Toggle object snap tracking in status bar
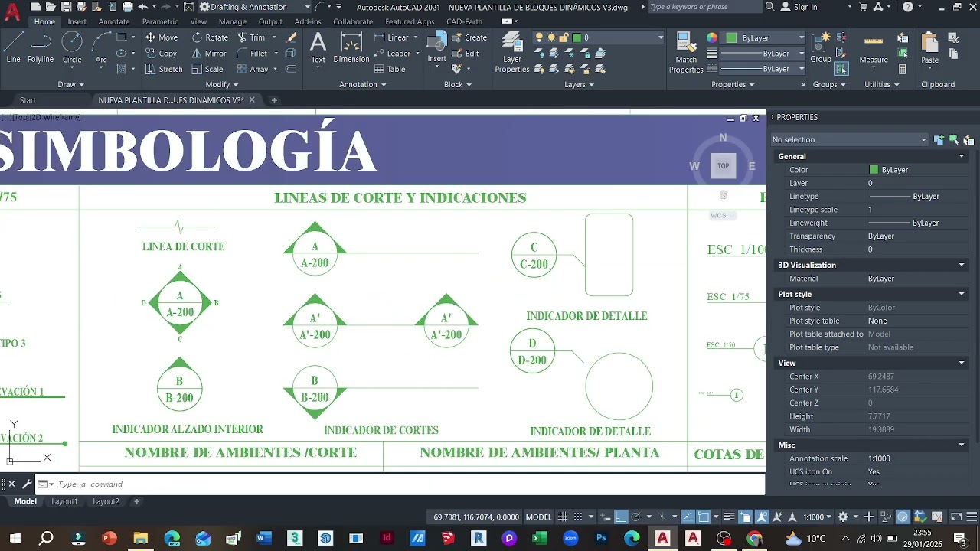Viewport: 980px width, 551px height. [x=688, y=517]
